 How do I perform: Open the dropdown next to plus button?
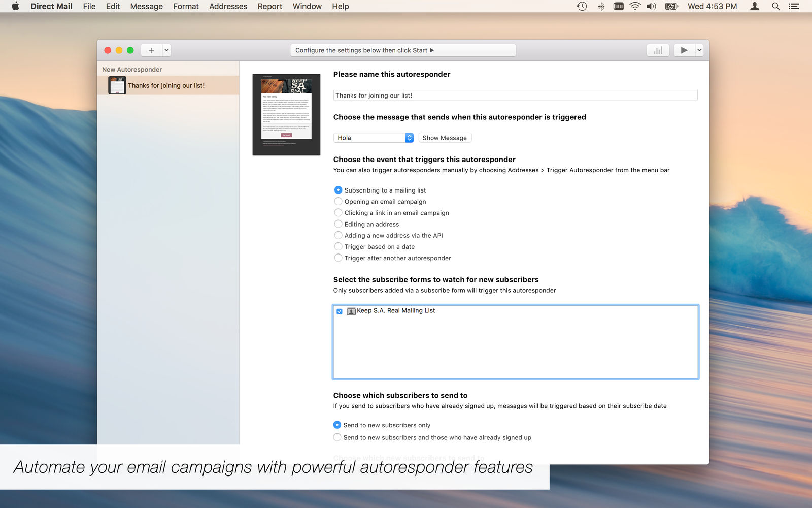tap(166, 50)
